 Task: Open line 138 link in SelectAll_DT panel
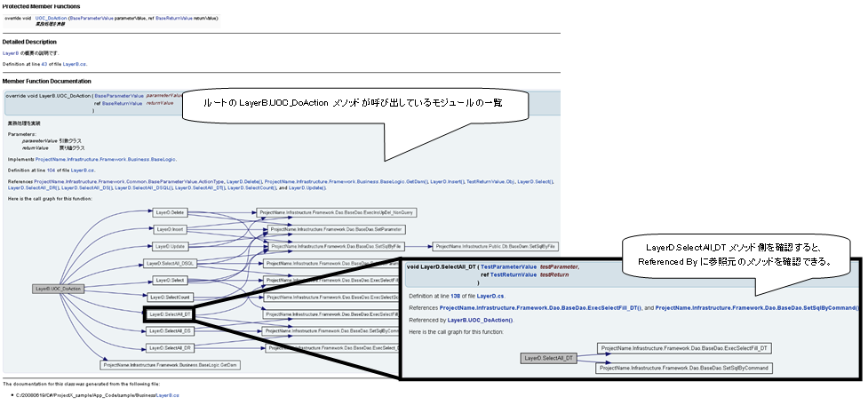click(x=455, y=295)
